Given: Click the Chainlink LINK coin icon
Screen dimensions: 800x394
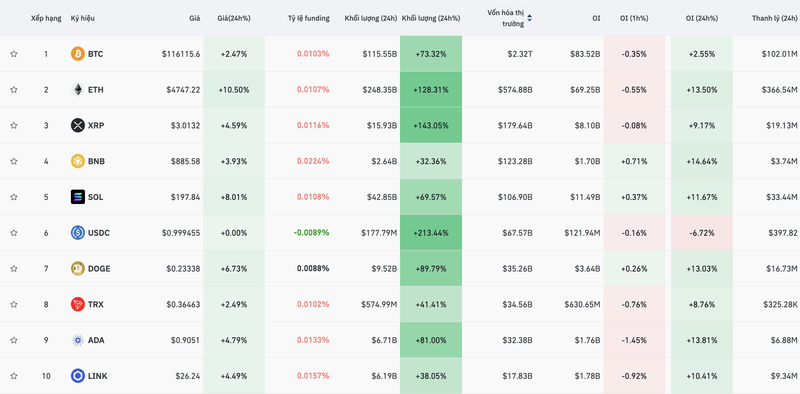Looking at the screenshot, I should tap(78, 376).
